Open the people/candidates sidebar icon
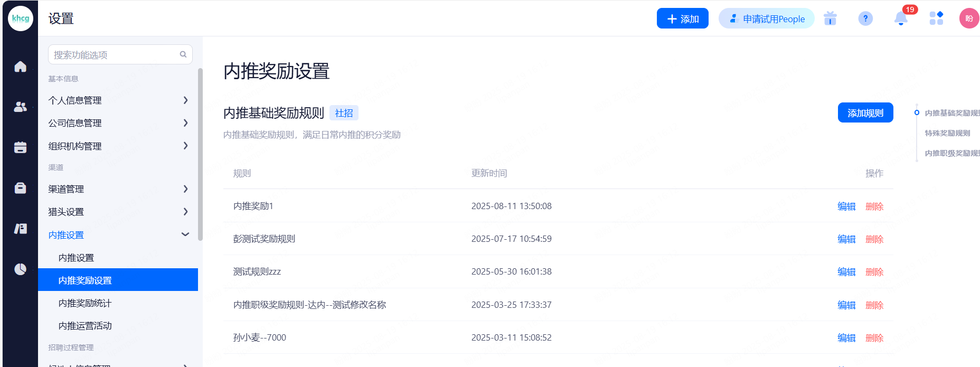The width and height of the screenshot is (980, 367). pos(20,107)
